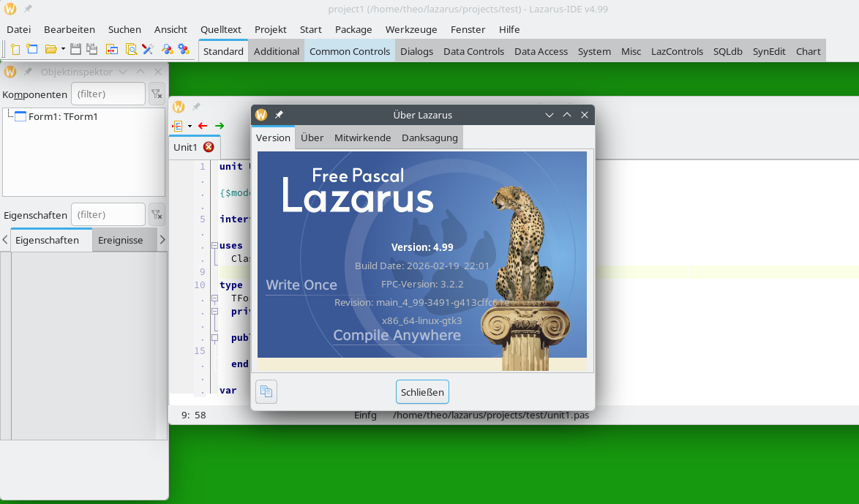Pin the Über Lazarus dialog window

click(x=279, y=115)
